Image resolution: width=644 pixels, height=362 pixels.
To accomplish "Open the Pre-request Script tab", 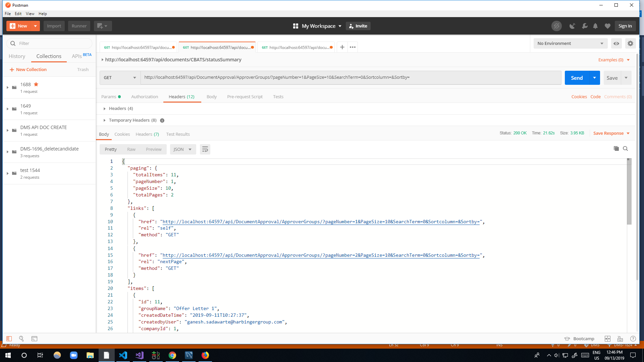I will click(x=245, y=97).
